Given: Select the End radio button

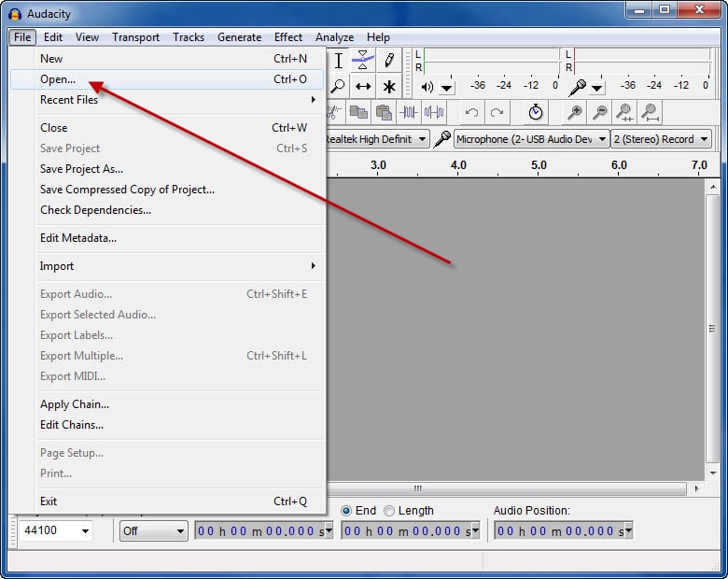Looking at the screenshot, I should pos(346,511).
